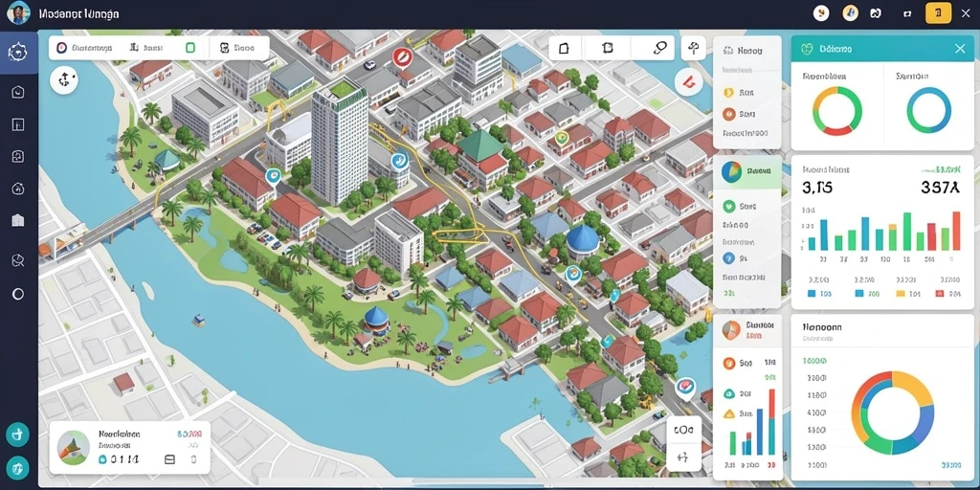This screenshot has width=980, height=490.
Task: Expand the second filter option with the bars icon
Action: 146,48
